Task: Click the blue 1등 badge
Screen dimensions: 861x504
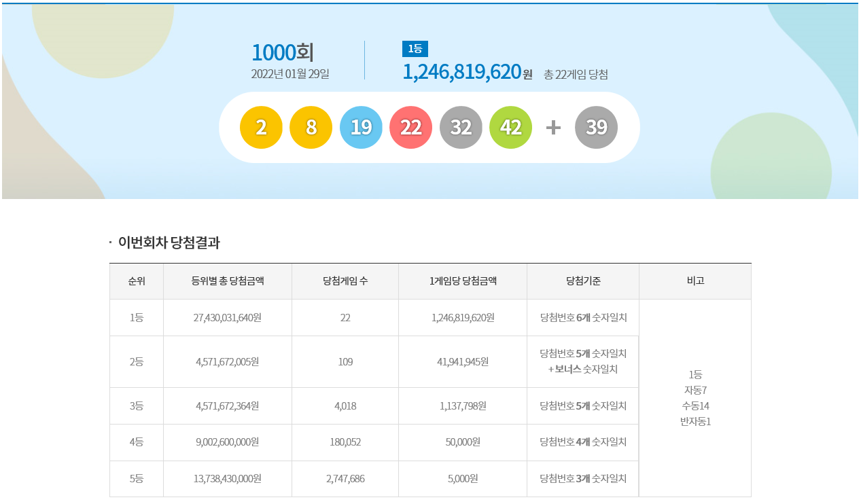Action: (415, 48)
